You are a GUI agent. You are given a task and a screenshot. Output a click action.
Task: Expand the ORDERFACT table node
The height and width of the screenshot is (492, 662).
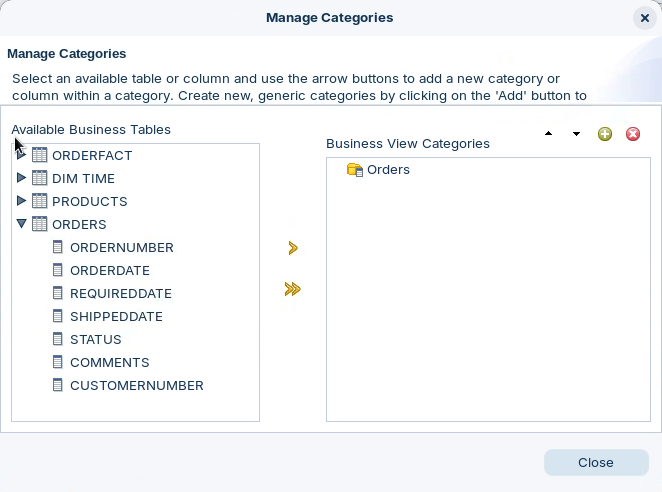[x=22, y=155]
